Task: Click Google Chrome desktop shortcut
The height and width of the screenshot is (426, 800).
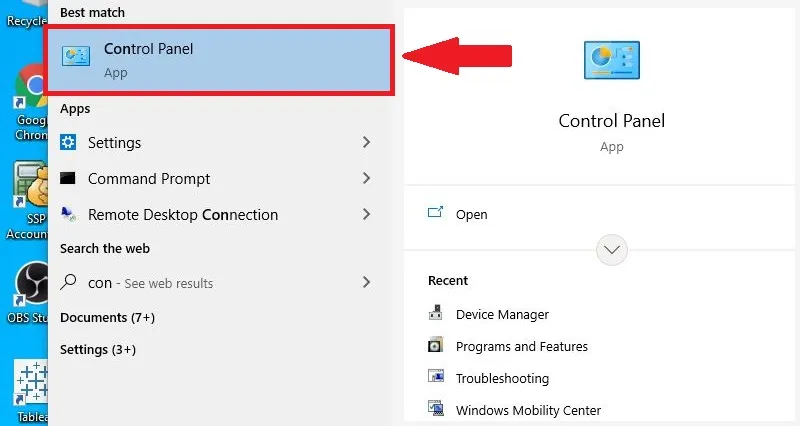Action: 31,102
